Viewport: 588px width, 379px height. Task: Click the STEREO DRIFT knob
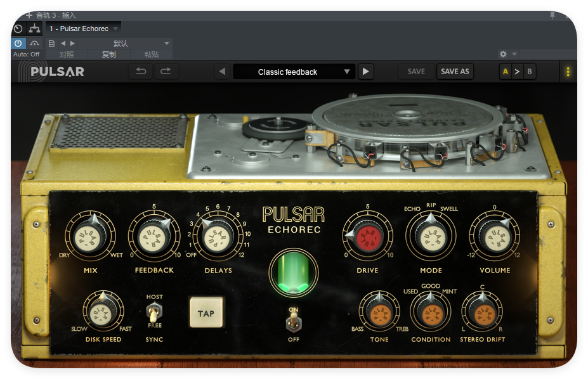tap(482, 312)
